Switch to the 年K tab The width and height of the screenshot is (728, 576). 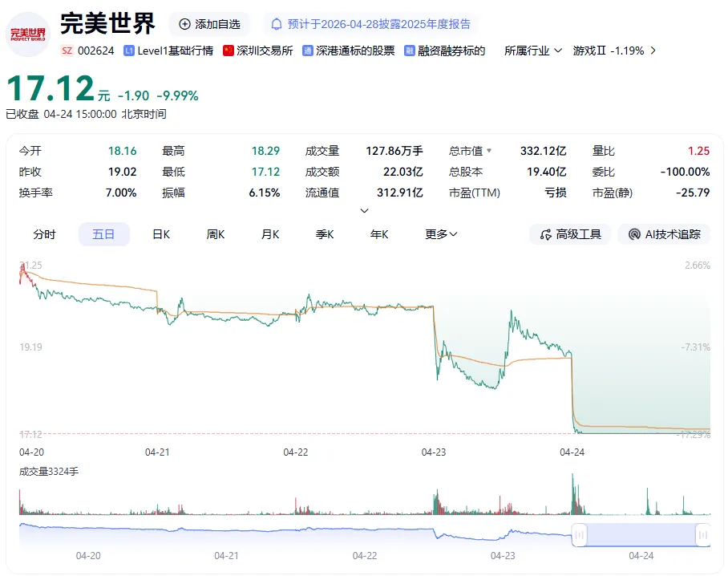pos(379,234)
